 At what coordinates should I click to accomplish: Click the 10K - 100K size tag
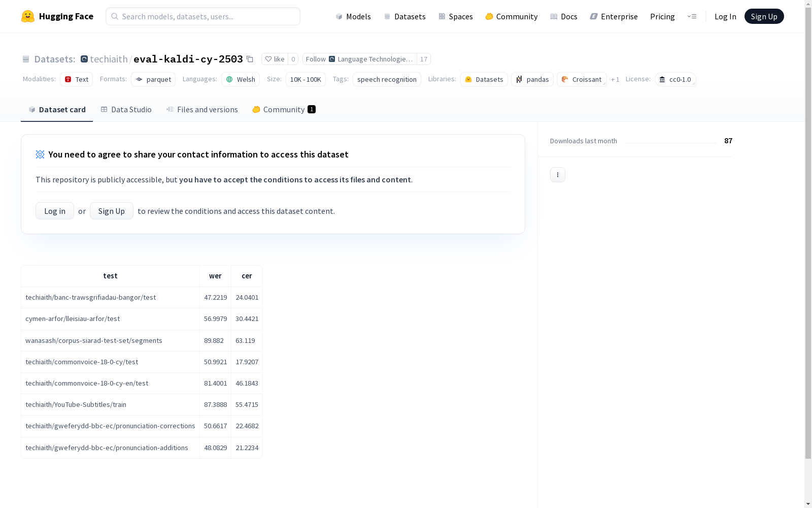point(306,79)
